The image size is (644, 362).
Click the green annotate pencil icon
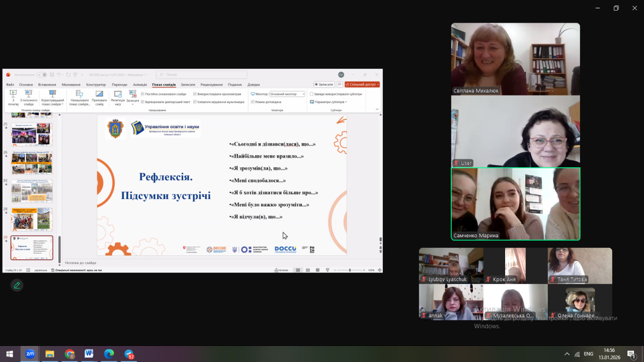click(x=17, y=285)
